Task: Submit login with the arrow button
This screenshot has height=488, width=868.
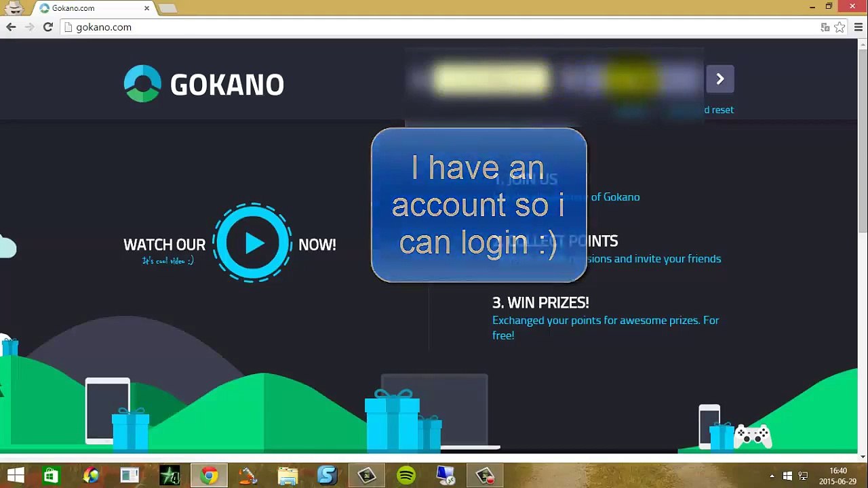Action: [x=720, y=79]
